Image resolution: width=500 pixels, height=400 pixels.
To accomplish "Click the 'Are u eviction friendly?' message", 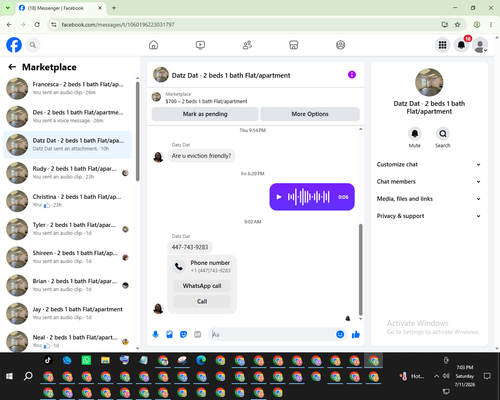I will pyautogui.click(x=201, y=156).
